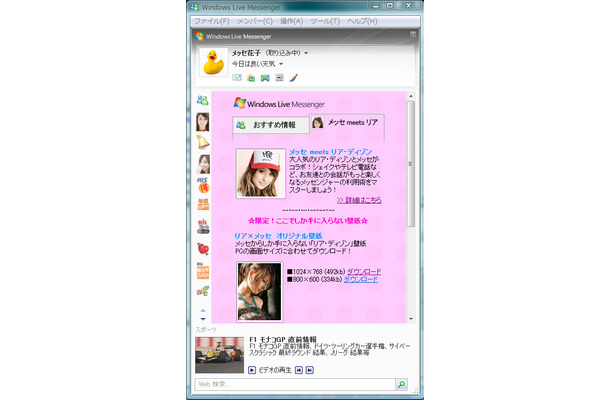Screen dimensions: 610x400
Task: Open the ファイル(F) menu
Action: [212, 21]
